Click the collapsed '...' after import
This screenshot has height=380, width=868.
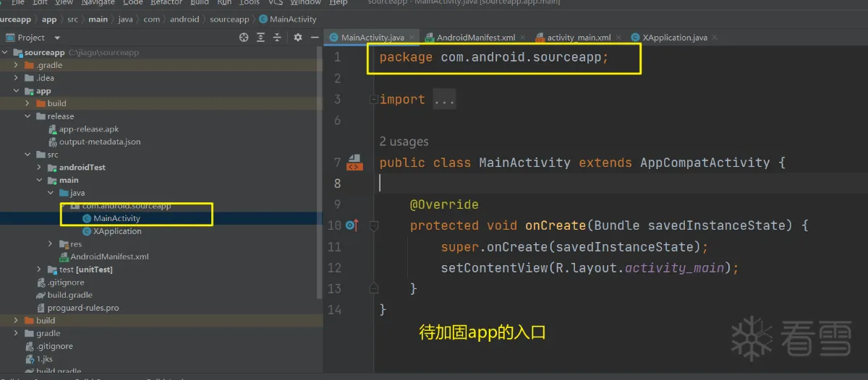point(444,100)
